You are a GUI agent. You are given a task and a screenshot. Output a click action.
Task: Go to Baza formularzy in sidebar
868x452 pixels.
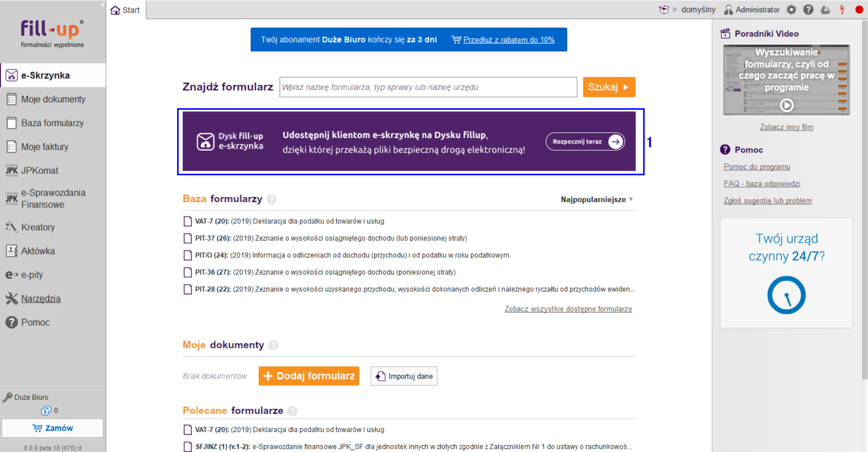point(53,123)
